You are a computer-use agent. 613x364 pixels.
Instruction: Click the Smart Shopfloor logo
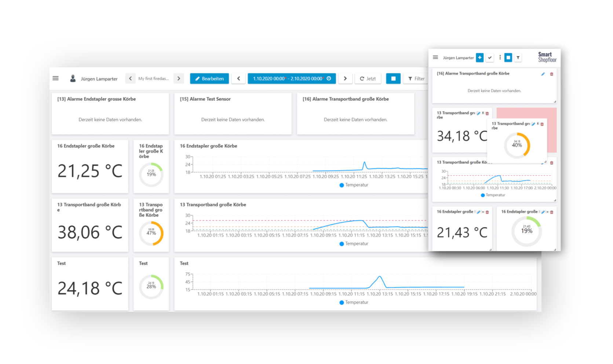click(x=547, y=57)
